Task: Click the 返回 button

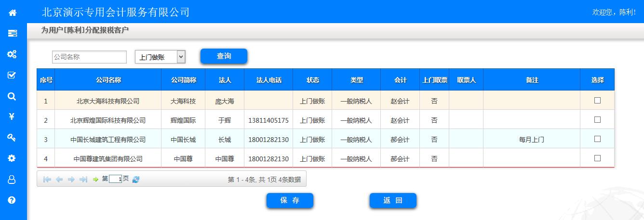Action: 393,201
